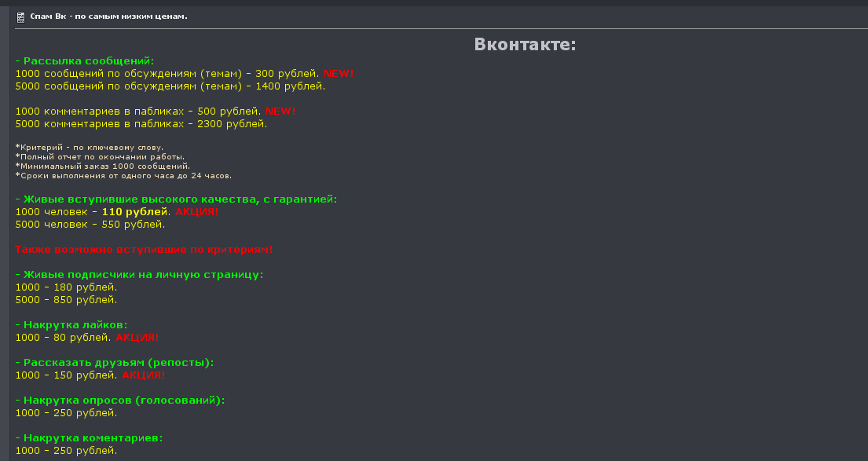Select the title 'Спам Вк - по самым низким ценам.'
This screenshot has height=461, width=868.
pyautogui.click(x=108, y=16)
